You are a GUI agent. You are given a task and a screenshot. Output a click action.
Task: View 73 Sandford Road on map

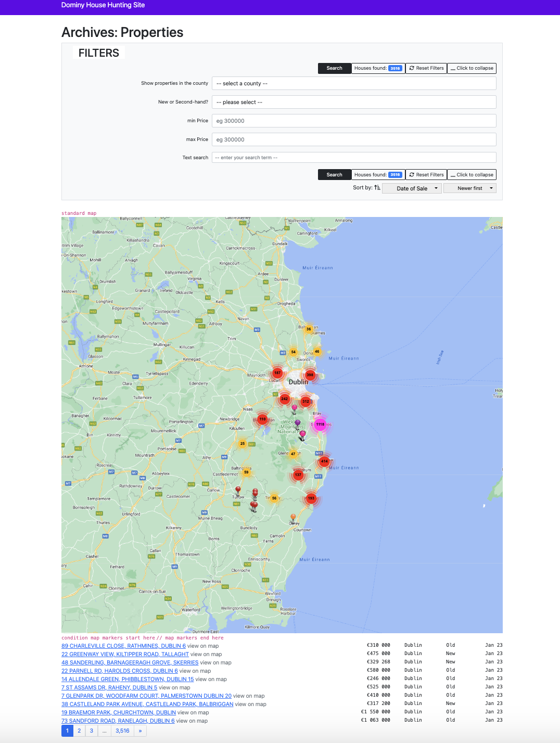click(192, 721)
